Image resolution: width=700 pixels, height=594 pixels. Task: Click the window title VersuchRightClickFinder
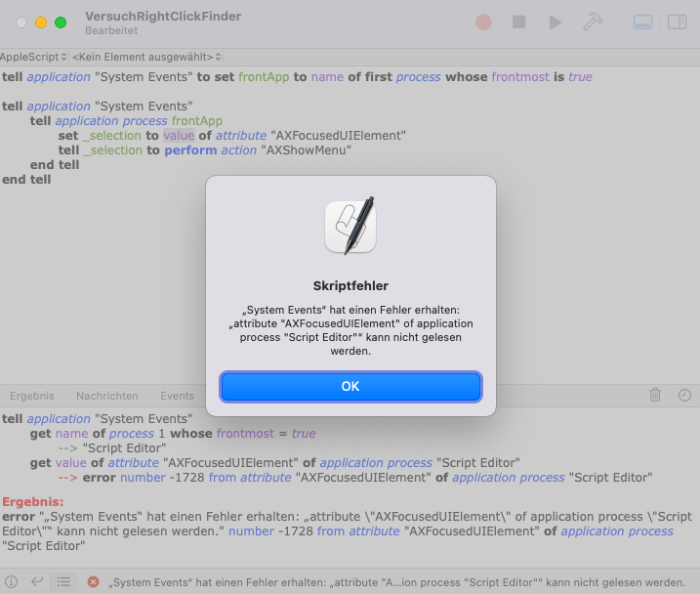point(163,16)
